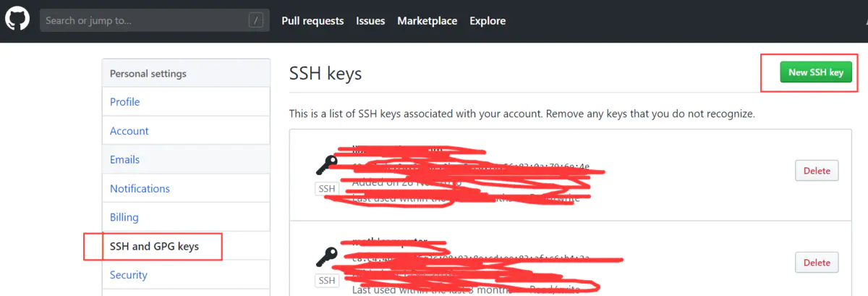Go to Issues in top navigation

[x=370, y=21]
